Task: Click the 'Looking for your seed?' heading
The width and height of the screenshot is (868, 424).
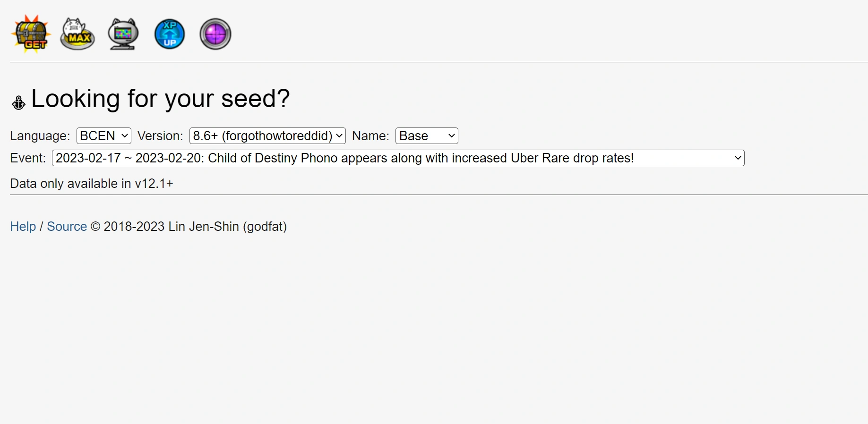Action: (160, 99)
